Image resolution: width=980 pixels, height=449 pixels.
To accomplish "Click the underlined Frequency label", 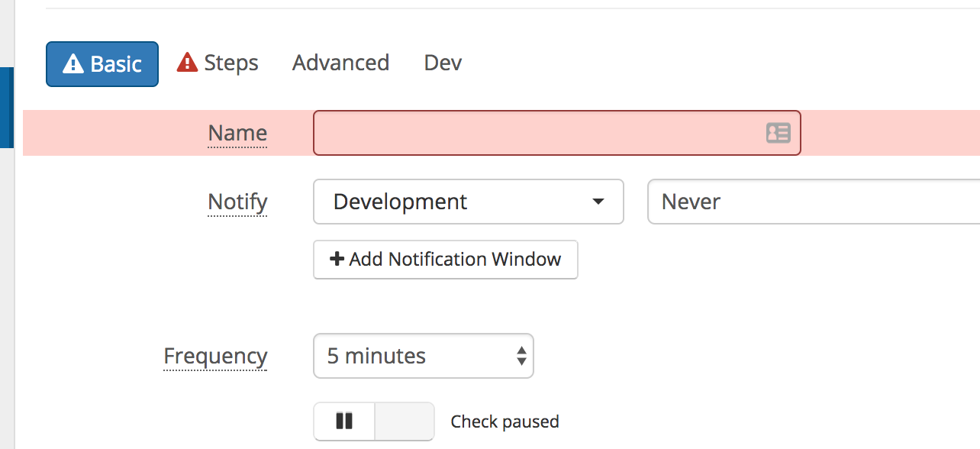I will (215, 357).
